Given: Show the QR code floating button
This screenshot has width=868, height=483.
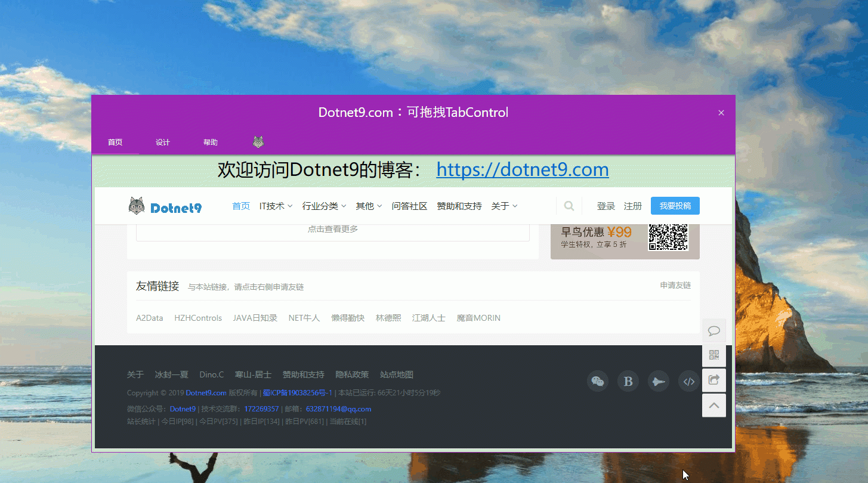Looking at the screenshot, I should [x=714, y=355].
